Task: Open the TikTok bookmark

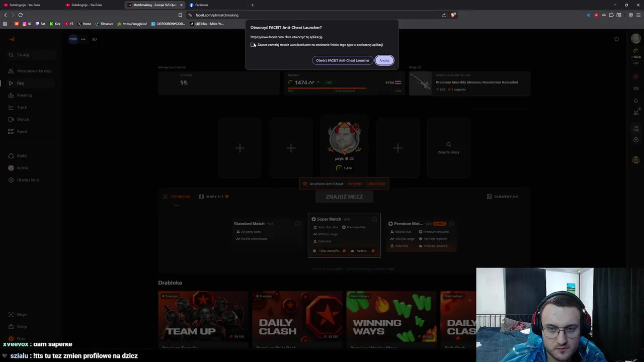Action: pos(207,24)
